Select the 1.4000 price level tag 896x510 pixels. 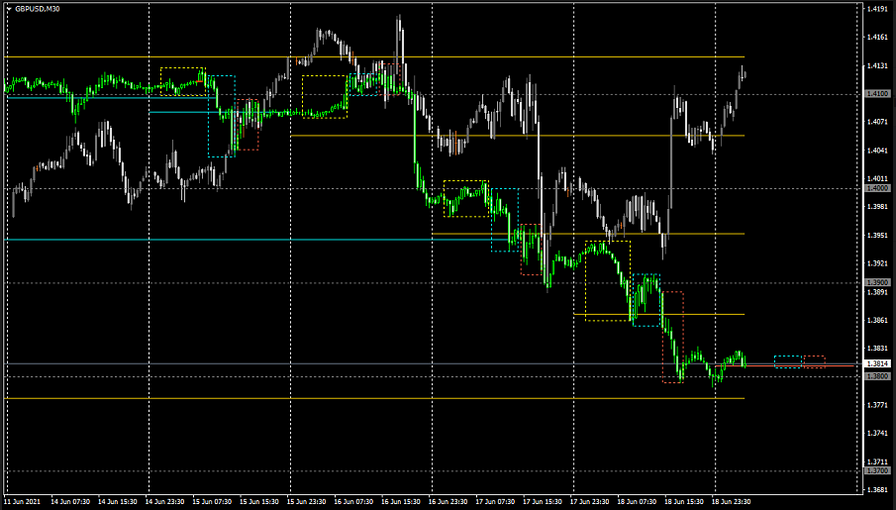pyautogui.click(x=878, y=188)
